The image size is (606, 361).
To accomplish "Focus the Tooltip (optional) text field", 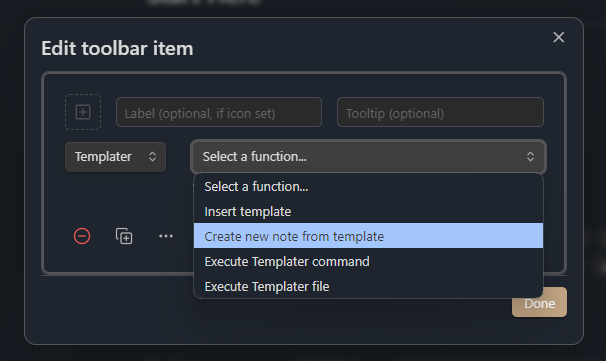I will tap(440, 112).
